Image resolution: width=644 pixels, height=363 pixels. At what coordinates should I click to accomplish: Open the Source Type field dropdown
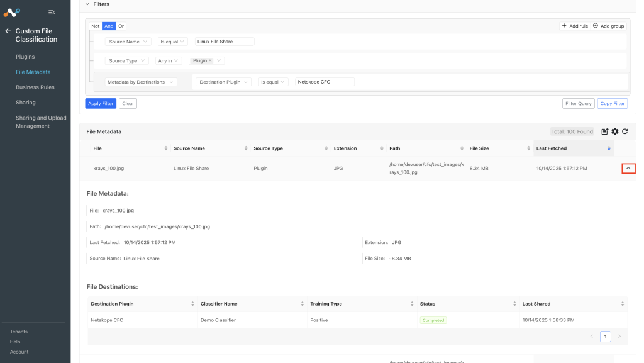click(127, 61)
